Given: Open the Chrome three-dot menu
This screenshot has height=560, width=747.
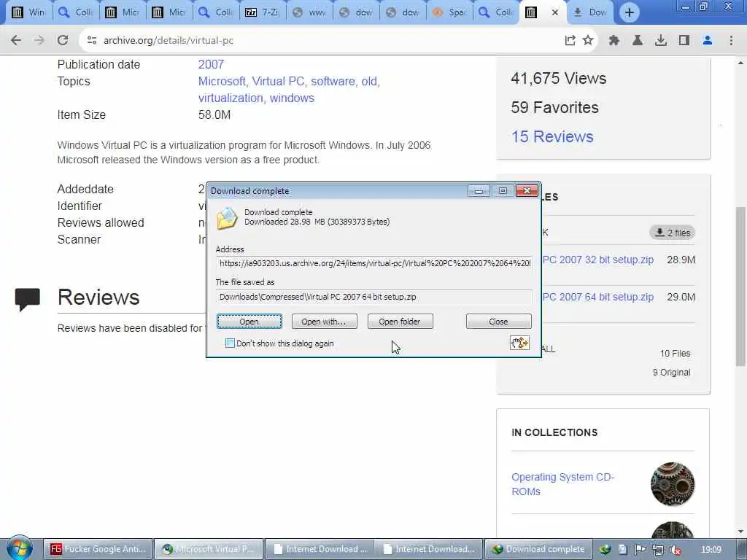Looking at the screenshot, I should tap(731, 41).
